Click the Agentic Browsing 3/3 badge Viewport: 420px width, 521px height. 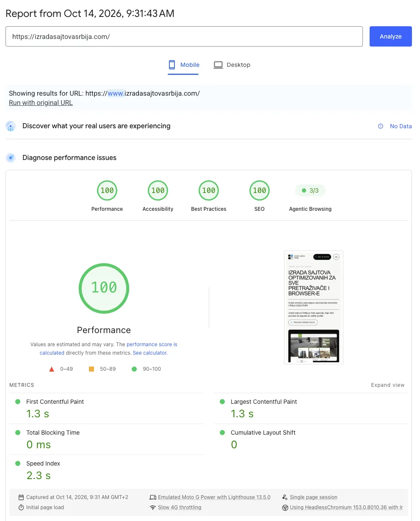click(310, 190)
